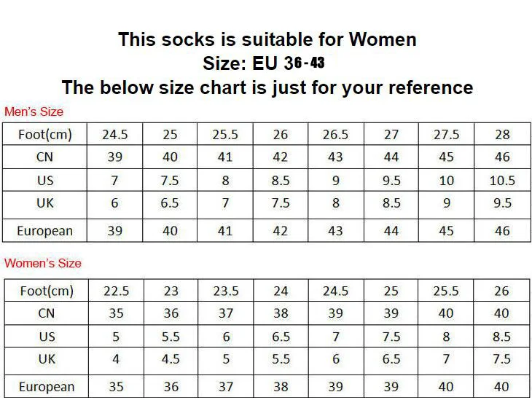
Task: Select the 46 cell in the men's CN row
Action: (502, 157)
